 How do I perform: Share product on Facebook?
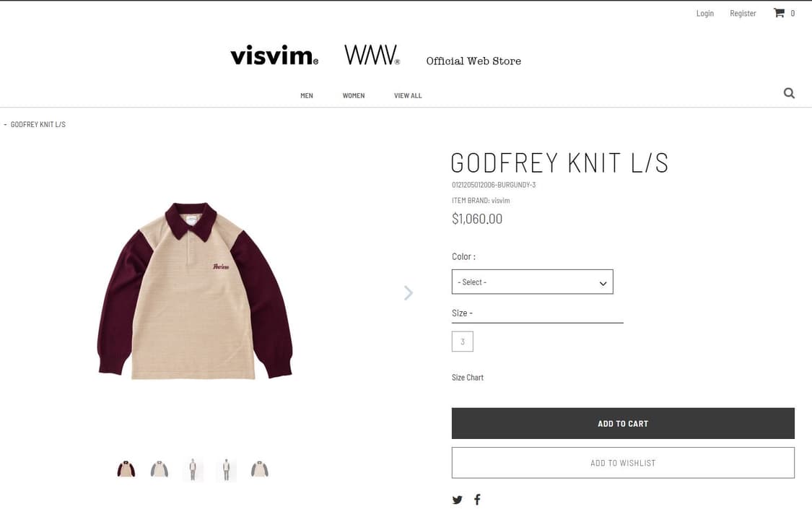click(478, 500)
